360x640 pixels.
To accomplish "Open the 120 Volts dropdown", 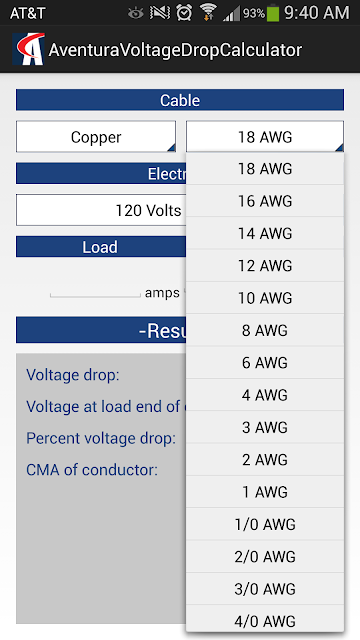I will pyautogui.click(x=101, y=210).
